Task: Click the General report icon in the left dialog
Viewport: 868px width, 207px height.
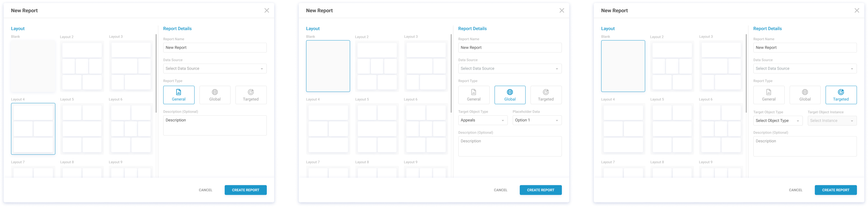Action: pos(179,92)
